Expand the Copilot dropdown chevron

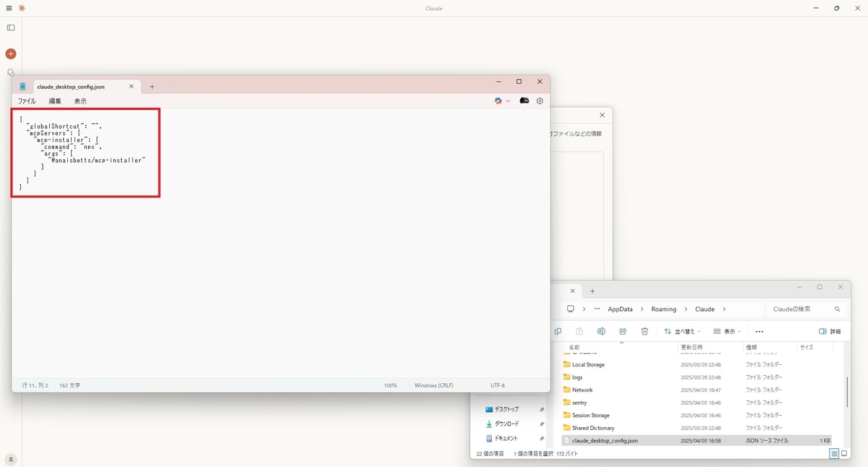509,101
